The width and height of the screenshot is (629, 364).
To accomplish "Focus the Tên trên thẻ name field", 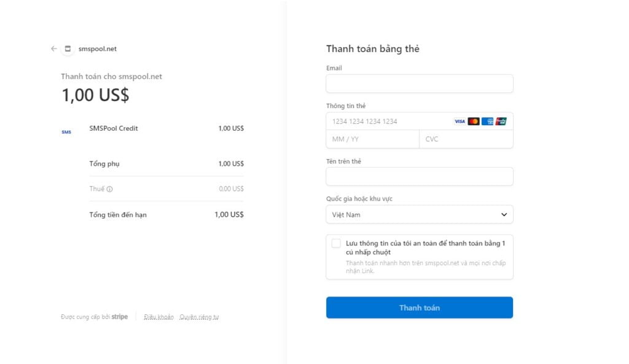I will click(x=419, y=177).
